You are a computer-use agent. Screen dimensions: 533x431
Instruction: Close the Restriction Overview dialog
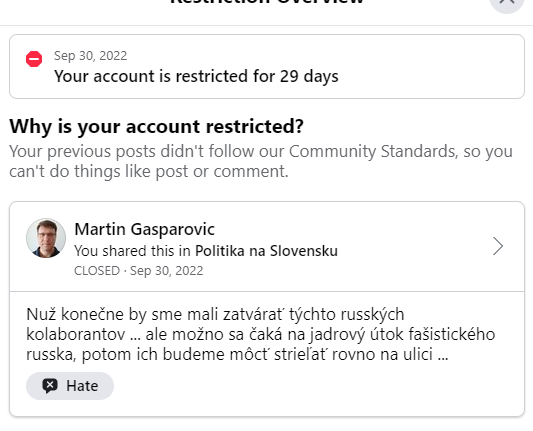tap(507, 3)
